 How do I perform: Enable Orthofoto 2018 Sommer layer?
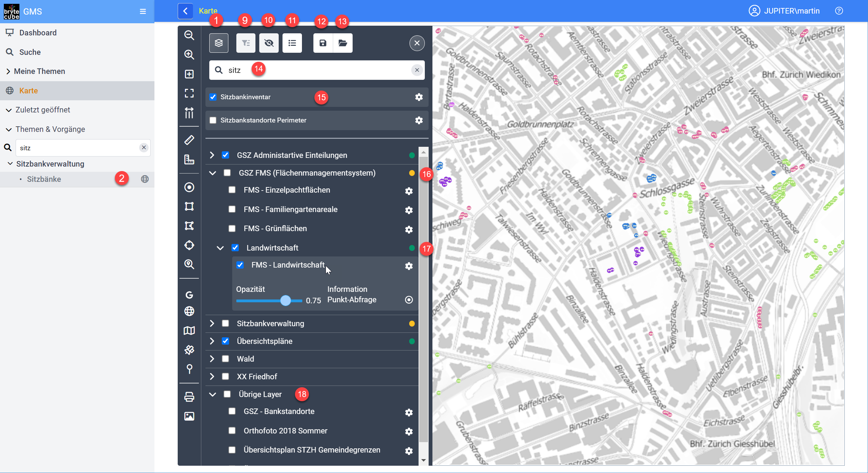[232, 431]
